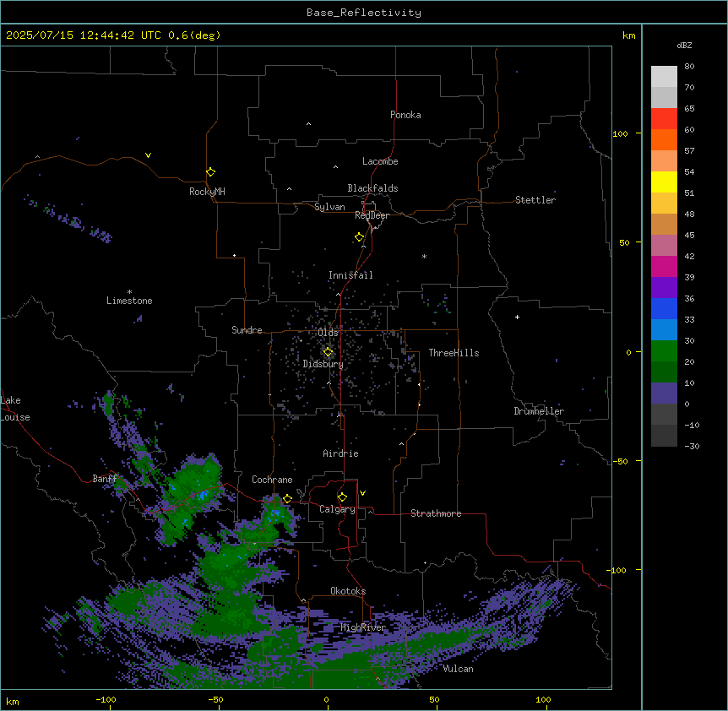
Task: Click the 0 tick on bottom axis
Action: tap(326, 699)
